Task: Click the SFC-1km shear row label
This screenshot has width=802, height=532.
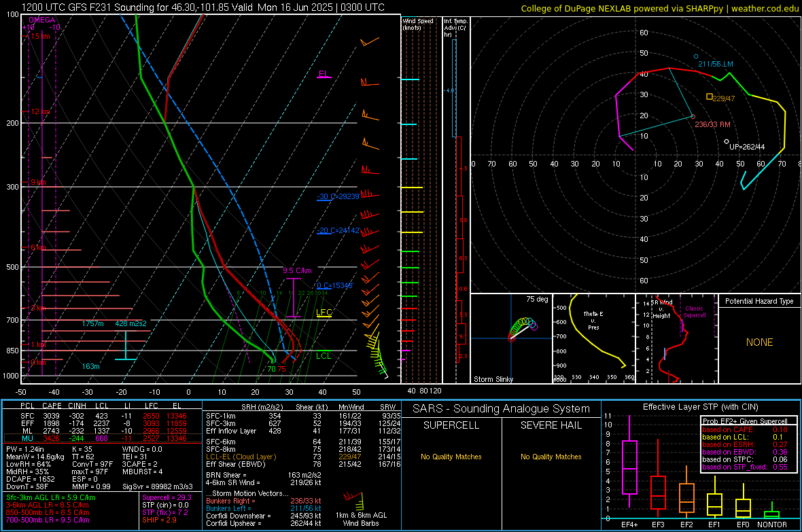Action: tap(220, 416)
